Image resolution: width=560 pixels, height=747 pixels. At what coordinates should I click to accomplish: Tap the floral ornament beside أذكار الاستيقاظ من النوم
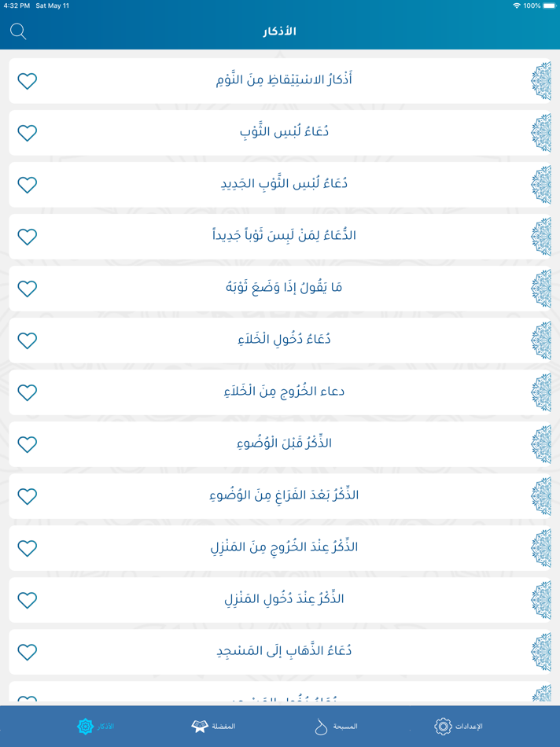coord(543,80)
